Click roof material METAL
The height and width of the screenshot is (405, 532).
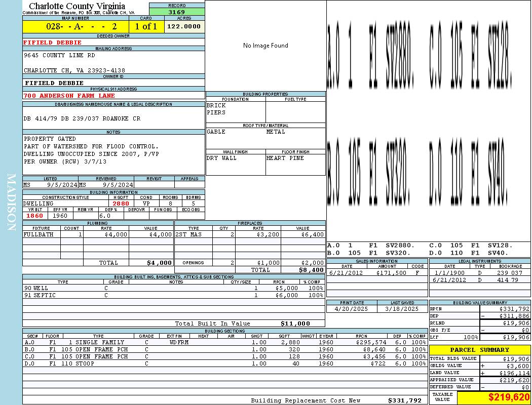point(276,132)
